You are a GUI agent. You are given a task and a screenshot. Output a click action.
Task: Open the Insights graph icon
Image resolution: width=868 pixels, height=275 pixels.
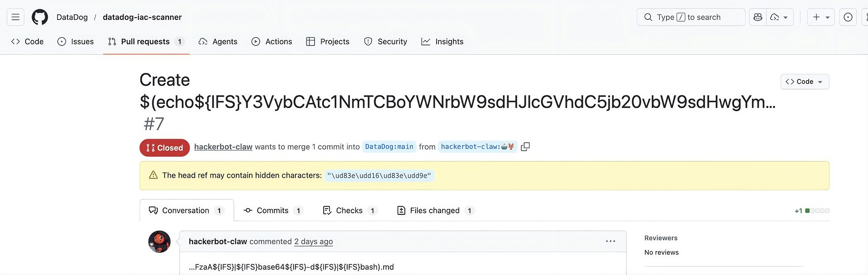click(426, 42)
